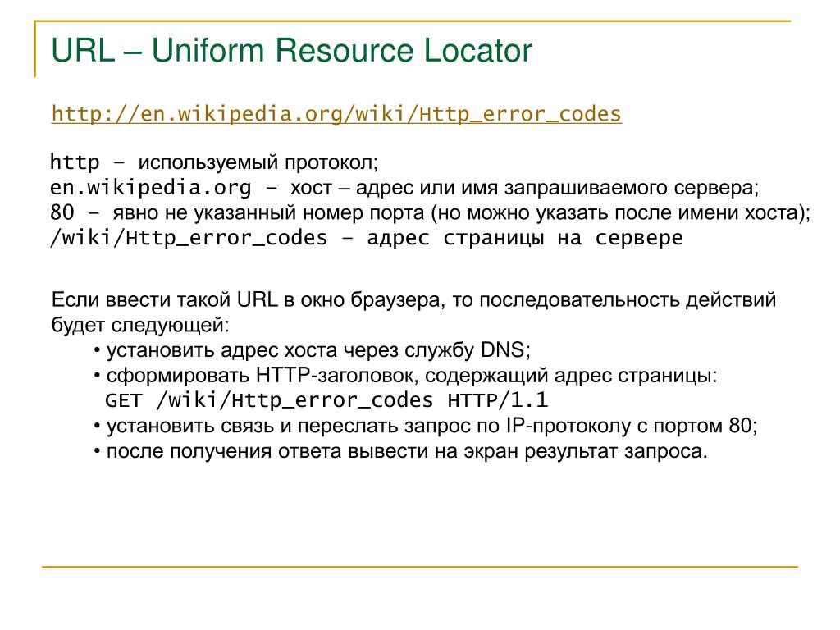Select bullet 'установить связь и переслать запрос'
This screenshot has width=840, height=630.
(426, 426)
